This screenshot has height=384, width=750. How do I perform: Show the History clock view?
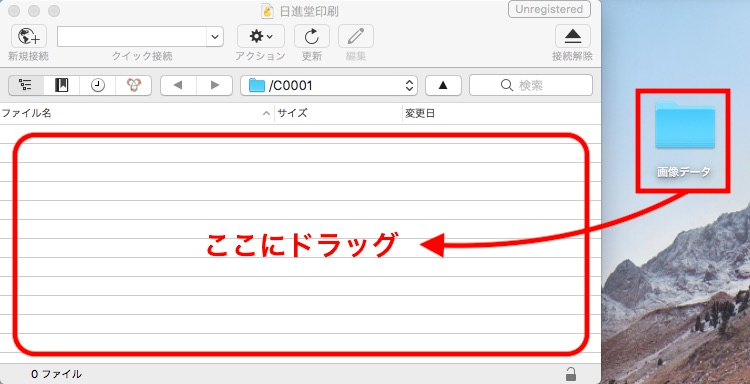click(x=98, y=86)
